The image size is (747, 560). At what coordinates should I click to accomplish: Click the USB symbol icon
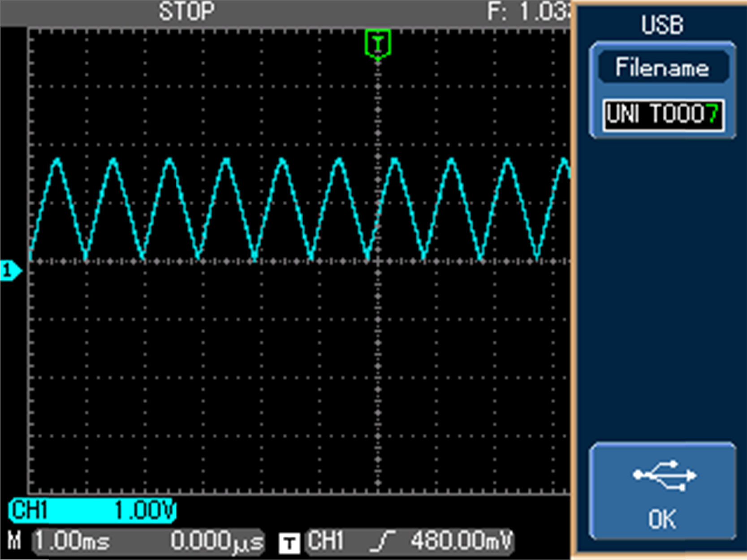[x=664, y=475]
